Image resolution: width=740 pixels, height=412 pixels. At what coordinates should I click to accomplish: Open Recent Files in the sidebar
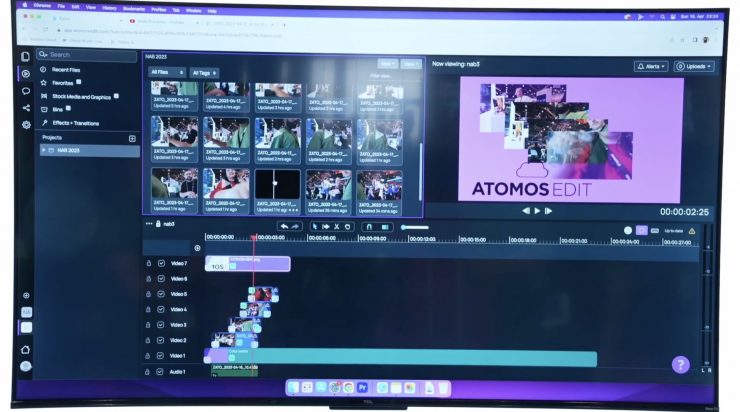click(66, 70)
